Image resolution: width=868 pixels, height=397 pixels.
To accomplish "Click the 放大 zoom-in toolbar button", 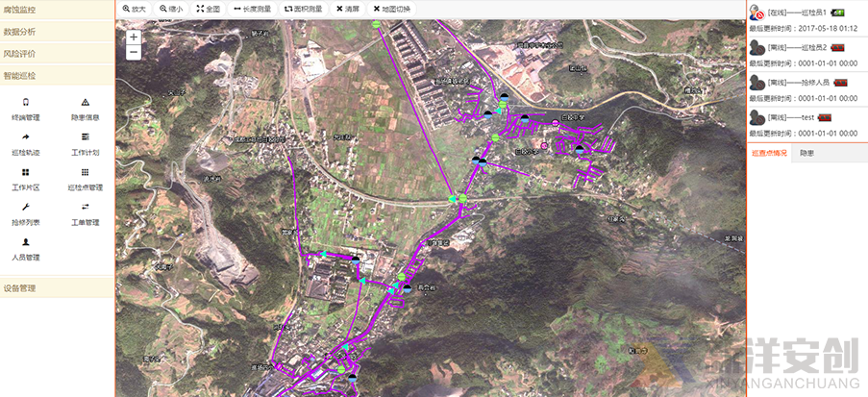I will [x=135, y=9].
